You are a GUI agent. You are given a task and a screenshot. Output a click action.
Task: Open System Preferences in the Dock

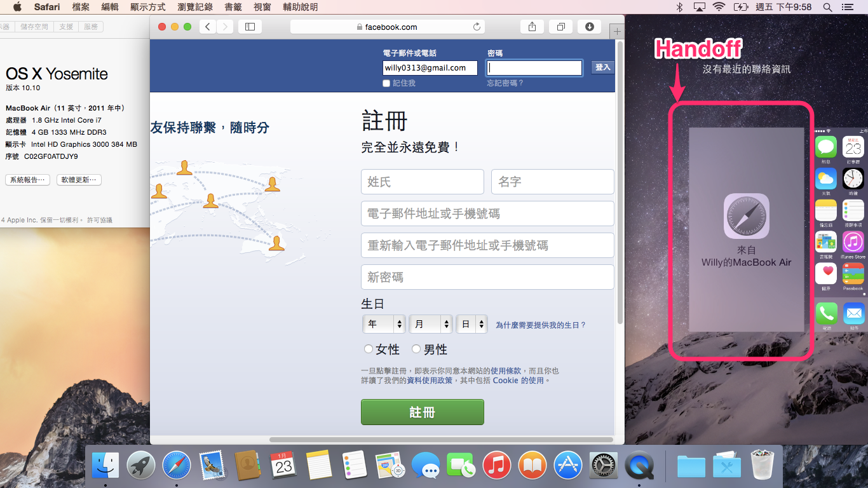[x=604, y=465]
